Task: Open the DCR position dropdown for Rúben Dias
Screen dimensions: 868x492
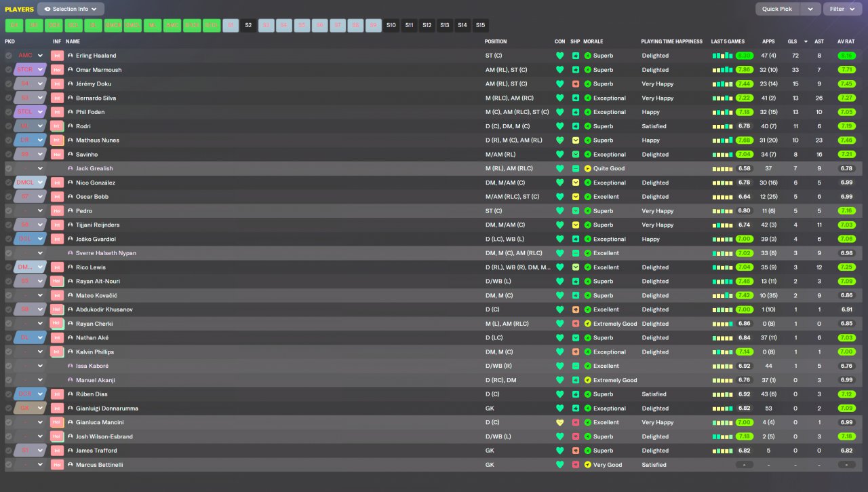Action: point(31,394)
